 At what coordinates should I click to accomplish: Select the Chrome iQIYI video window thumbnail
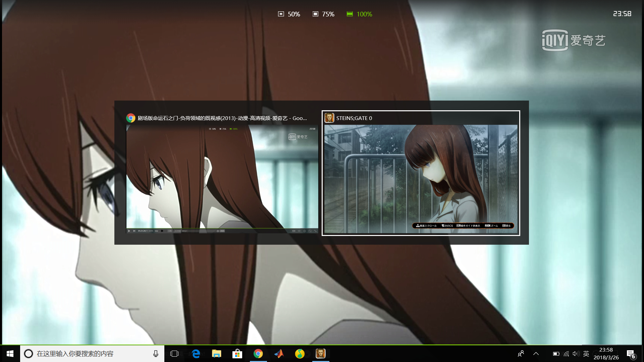click(222, 179)
